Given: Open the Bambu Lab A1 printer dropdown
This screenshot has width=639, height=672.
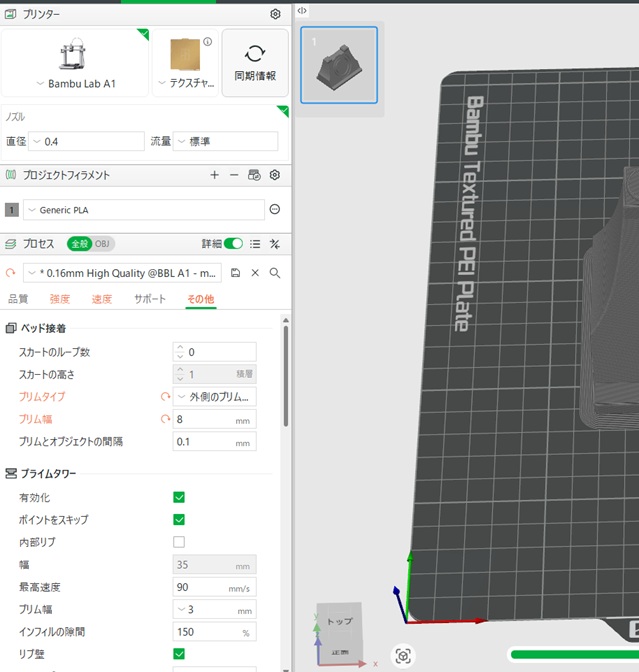Looking at the screenshot, I should pos(75,84).
